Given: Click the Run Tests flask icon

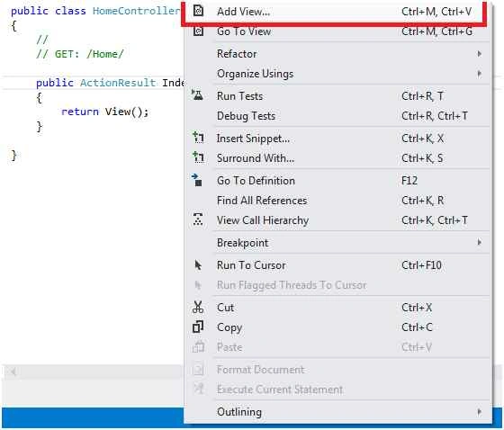Looking at the screenshot, I should click(197, 95).
